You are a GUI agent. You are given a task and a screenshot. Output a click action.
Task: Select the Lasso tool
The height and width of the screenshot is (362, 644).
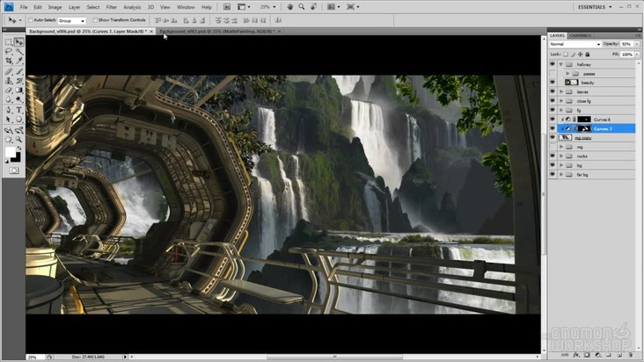click(x=9, y=51)
